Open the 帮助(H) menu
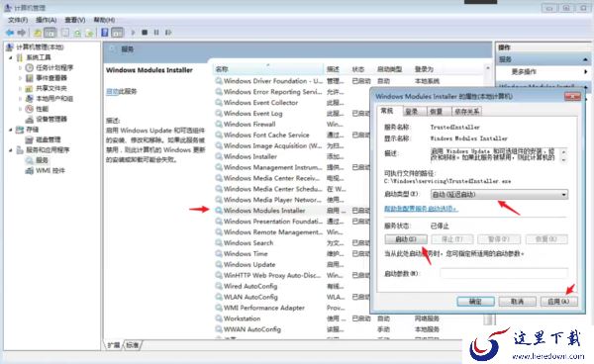This screenshot has width=594, height=364. tap(104, 20)
